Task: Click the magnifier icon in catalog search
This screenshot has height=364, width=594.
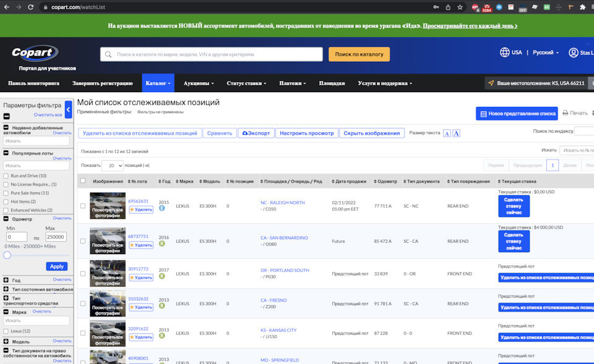Action: point(108,54)
